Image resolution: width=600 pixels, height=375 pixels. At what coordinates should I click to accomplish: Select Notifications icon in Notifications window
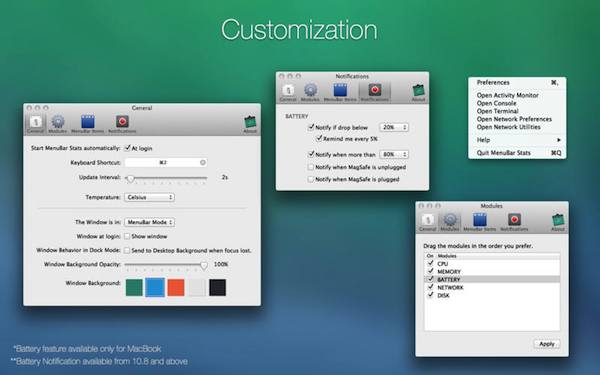(x=375, y=90)
